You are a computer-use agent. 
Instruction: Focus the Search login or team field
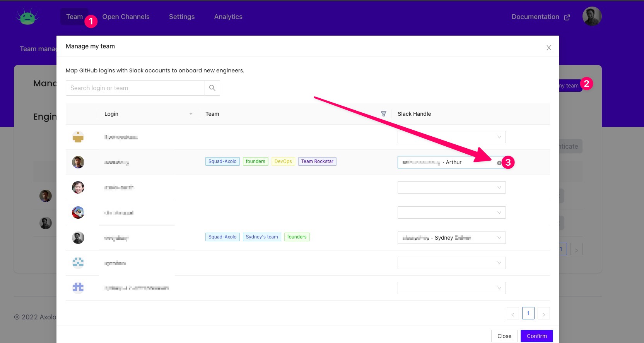[135, 88]
